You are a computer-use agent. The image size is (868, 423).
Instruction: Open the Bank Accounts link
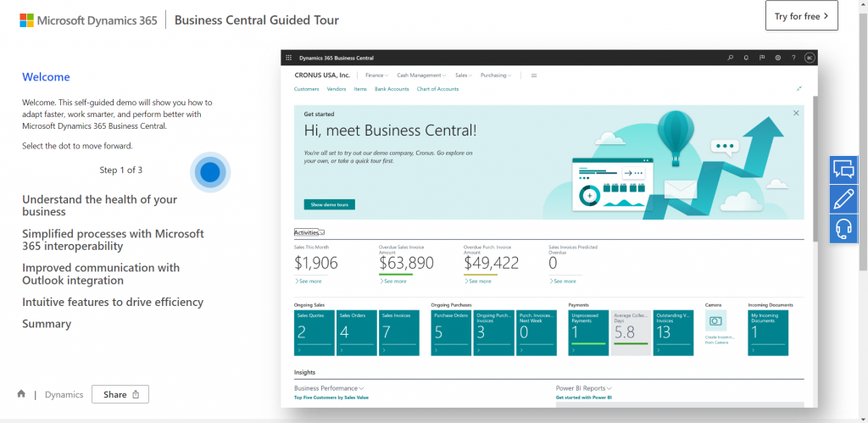pos(392,89)
